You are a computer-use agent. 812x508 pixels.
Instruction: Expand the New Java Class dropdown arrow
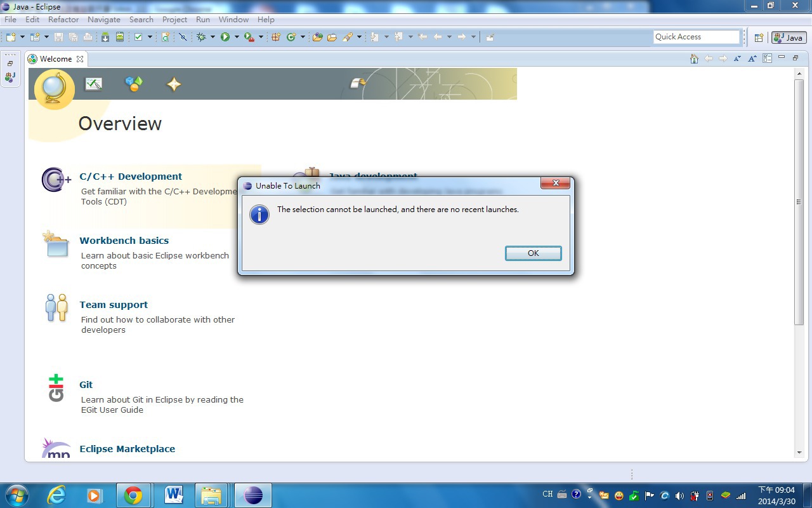point(303,37)
